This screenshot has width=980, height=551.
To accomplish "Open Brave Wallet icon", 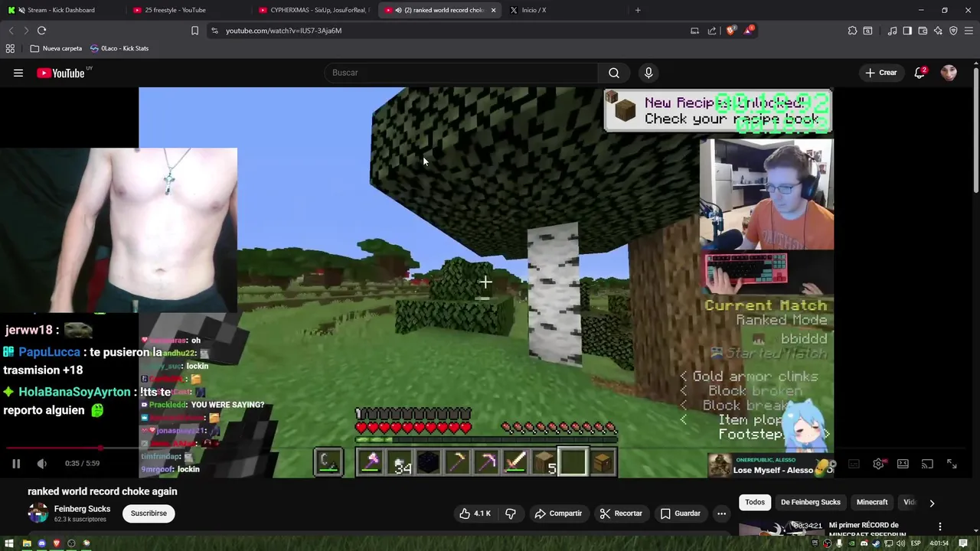I will click(x=923, y=31).
